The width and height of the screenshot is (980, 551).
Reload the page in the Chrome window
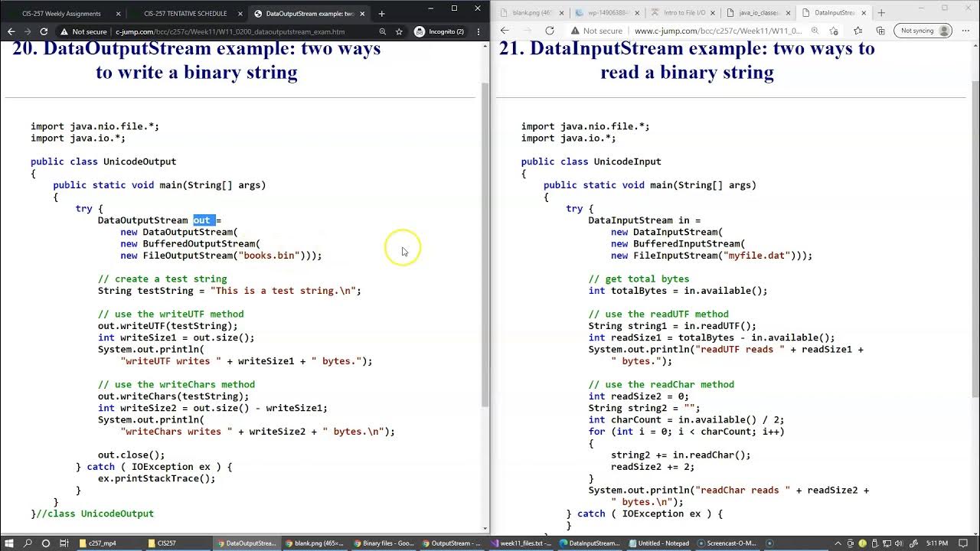pyautogui.click(x=44, y=31)
